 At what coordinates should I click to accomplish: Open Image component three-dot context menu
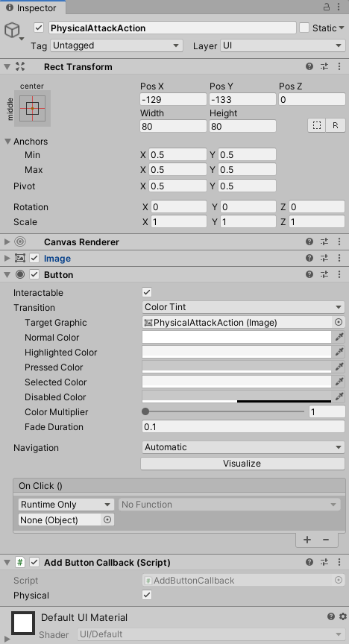[x=339, y=259]
